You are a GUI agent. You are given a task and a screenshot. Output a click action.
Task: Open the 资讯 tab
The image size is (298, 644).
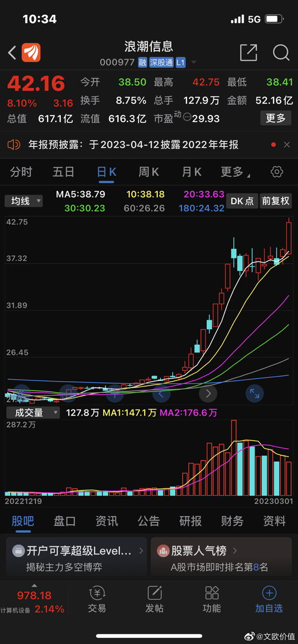pos(107,521)
